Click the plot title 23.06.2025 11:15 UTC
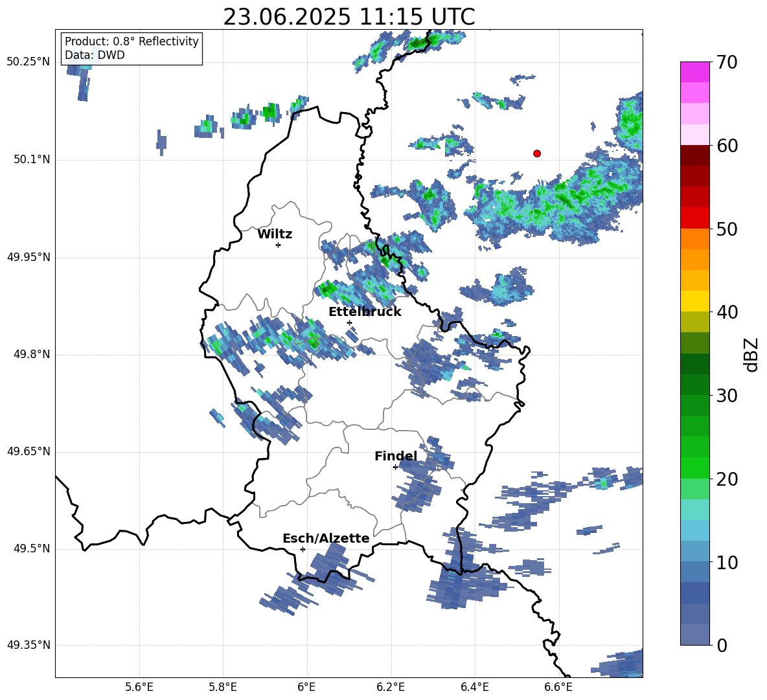Screen dimensions: 767x700 (x=349, y=17)
